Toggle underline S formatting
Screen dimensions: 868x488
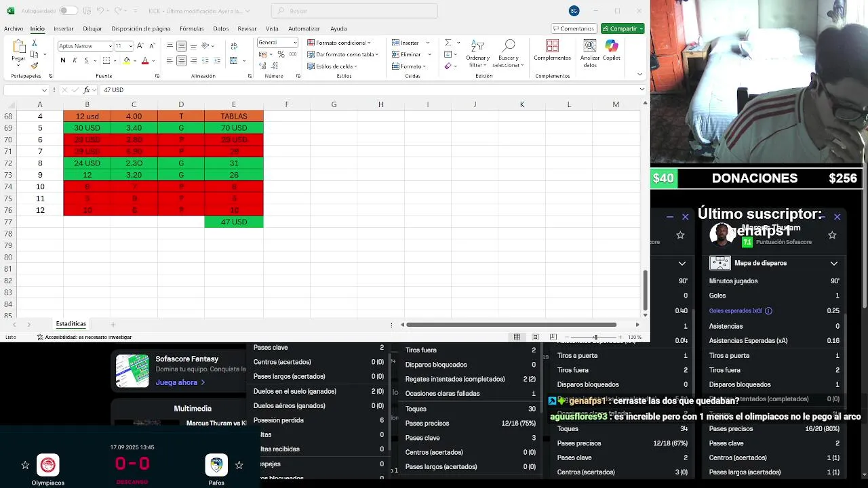[x=86, y=60]
